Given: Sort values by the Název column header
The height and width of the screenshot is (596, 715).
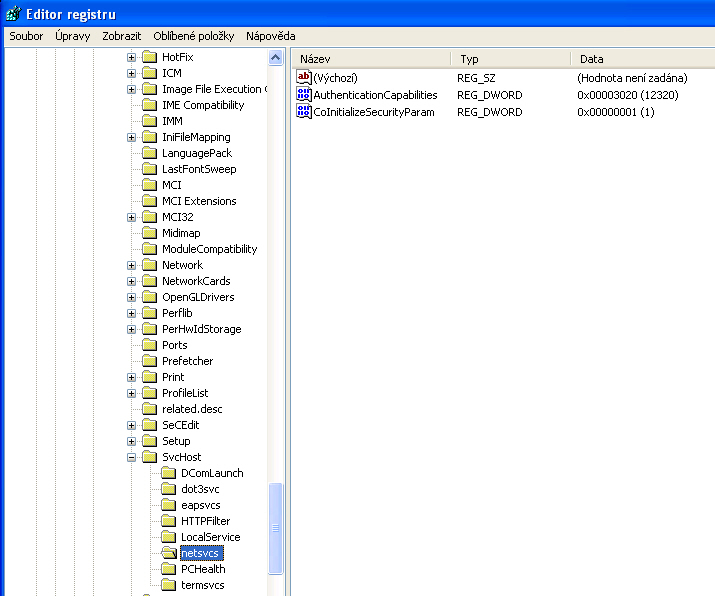Looking at the screenshot, I should (371, 59).
